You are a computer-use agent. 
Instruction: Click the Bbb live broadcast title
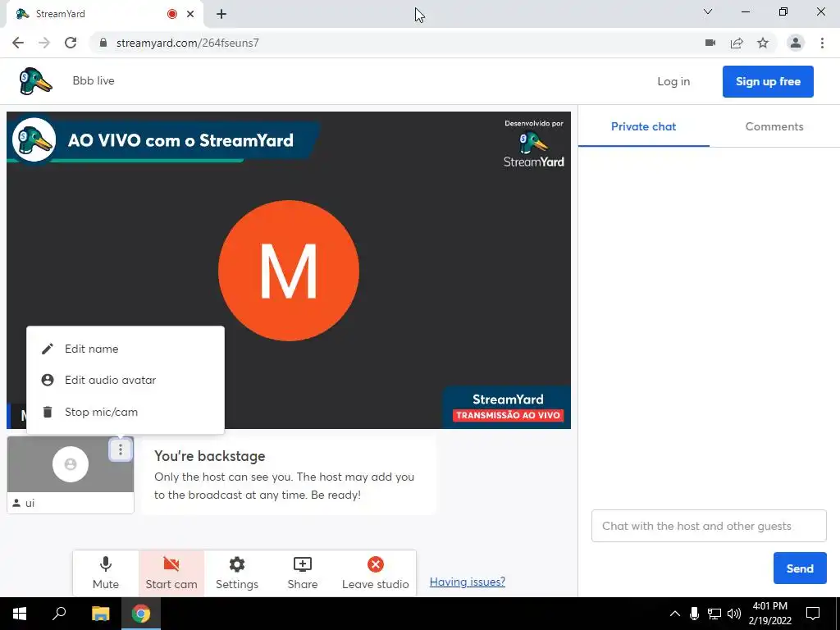point(94,81)
